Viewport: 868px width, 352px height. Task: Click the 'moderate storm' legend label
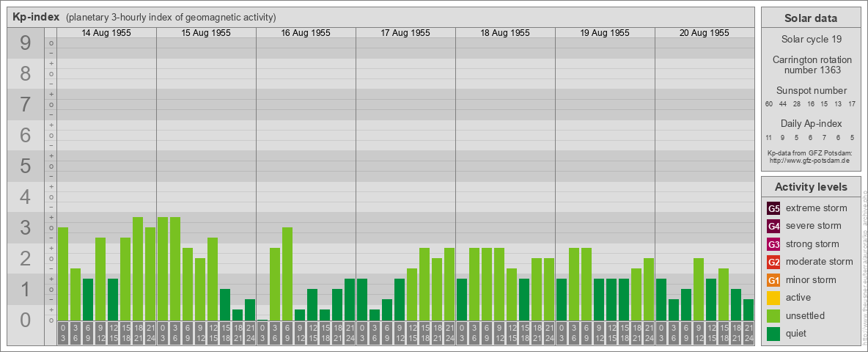point(820,262)
